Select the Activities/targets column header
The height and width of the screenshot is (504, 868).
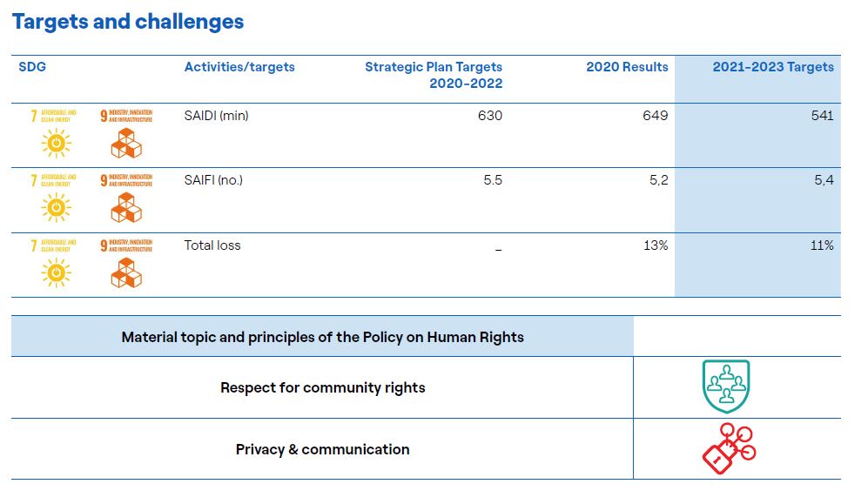tap(239, 67)
